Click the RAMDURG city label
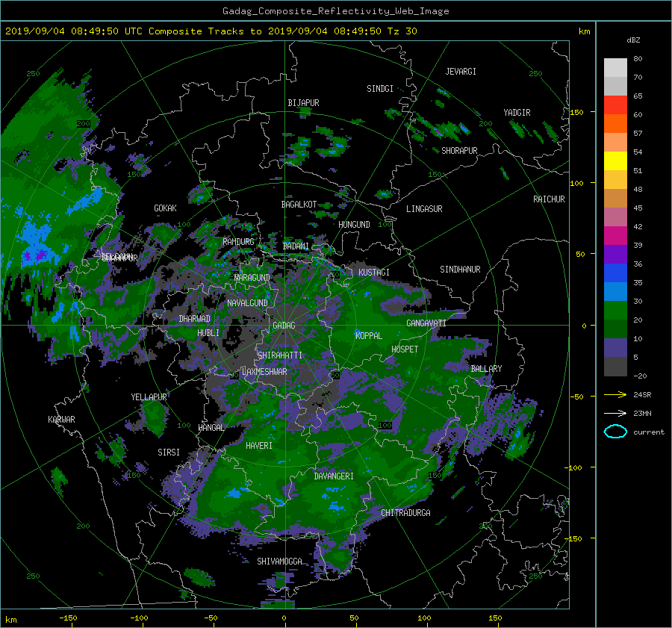The image size is (672, 628). coord(238,242)
